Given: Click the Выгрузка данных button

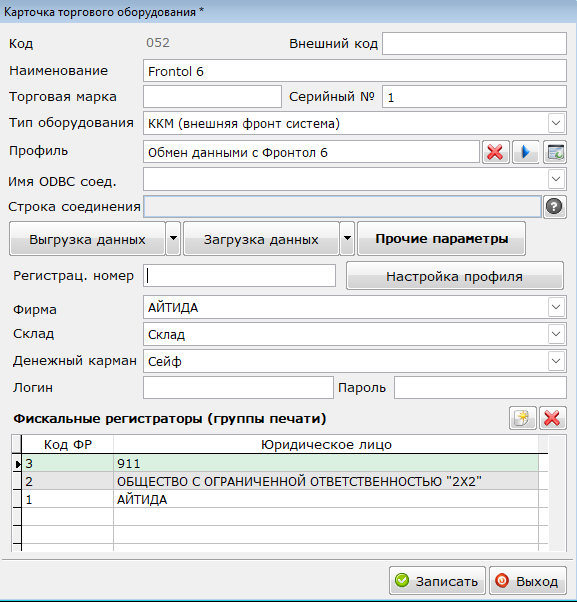Looking at the screenshot, I should pos(87,238).
